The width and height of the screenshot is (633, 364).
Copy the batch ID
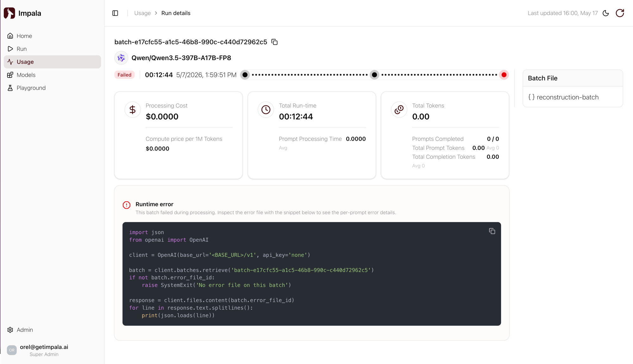[x=274, y=42]
